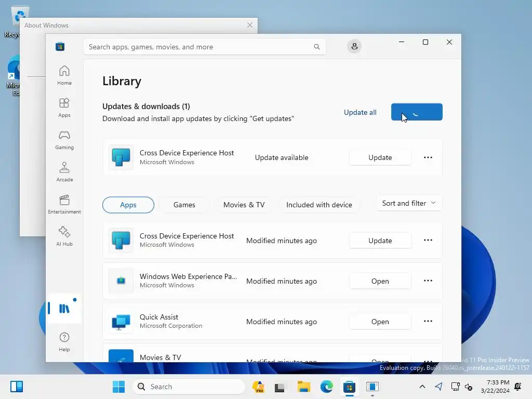Screen dimensions: 532x399
Task: Switch to Movies & TV filter tab
Action: coord(244,205)
